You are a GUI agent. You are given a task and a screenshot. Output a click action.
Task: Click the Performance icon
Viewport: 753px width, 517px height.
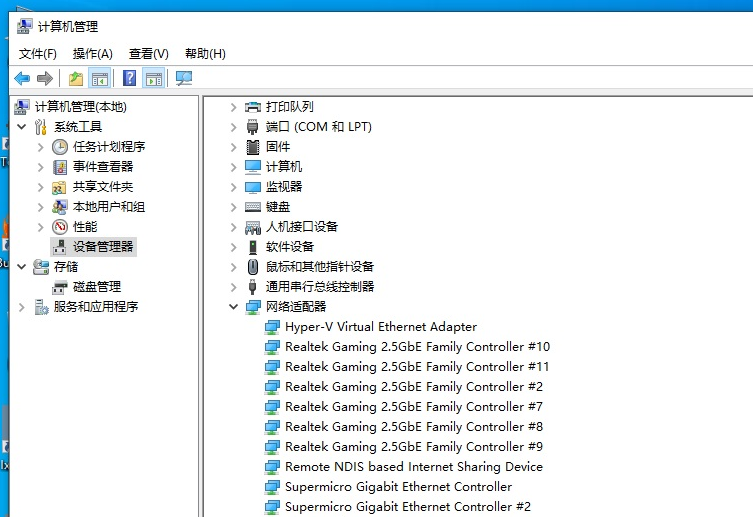click(60, 227)
